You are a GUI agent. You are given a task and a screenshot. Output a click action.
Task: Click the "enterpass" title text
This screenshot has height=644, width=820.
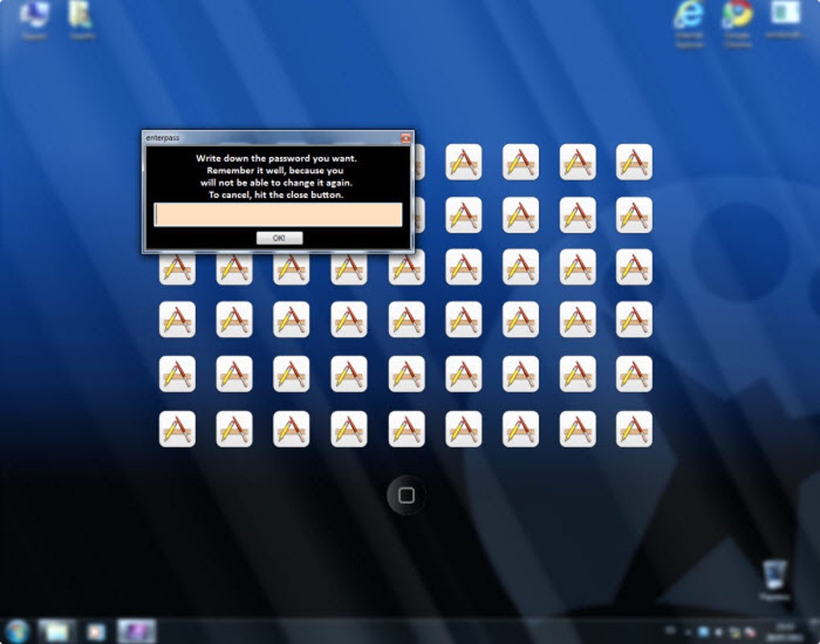162,137
